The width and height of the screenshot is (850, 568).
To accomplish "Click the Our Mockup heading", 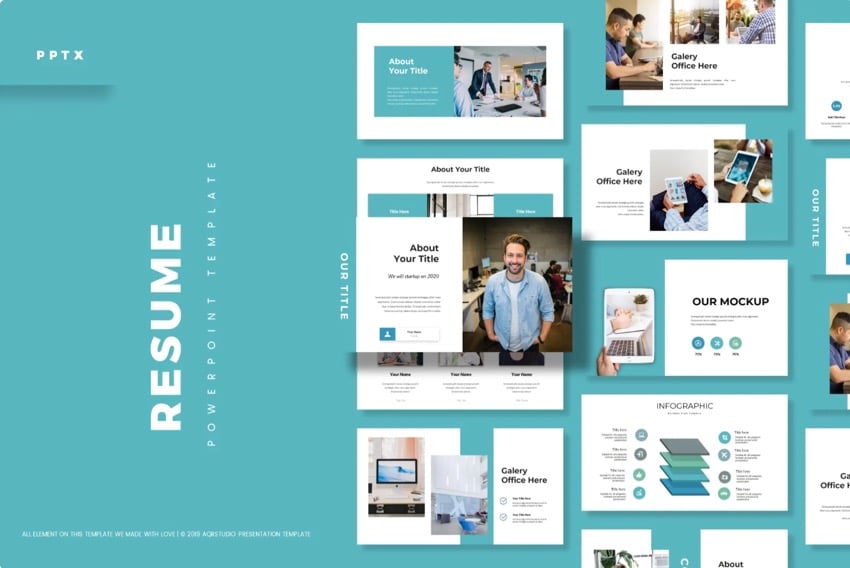I will tap(730, 301).
